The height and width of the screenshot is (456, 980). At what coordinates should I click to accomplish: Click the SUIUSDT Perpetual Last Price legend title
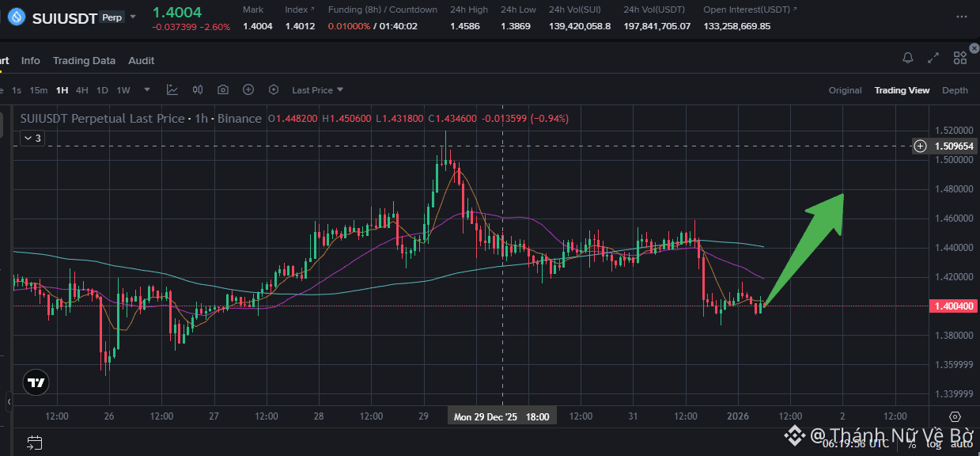[141, 118]
